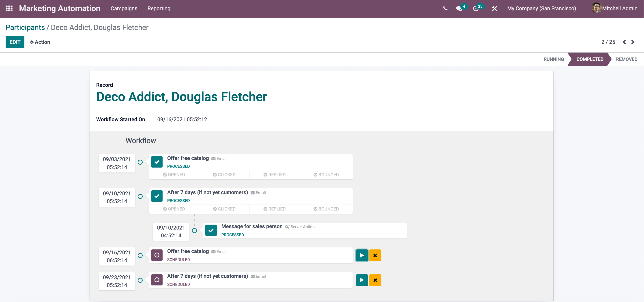Open the apps grid menu
Image resolution: width=644 pixels, height=302 pixels.
[x=9, y=9]
